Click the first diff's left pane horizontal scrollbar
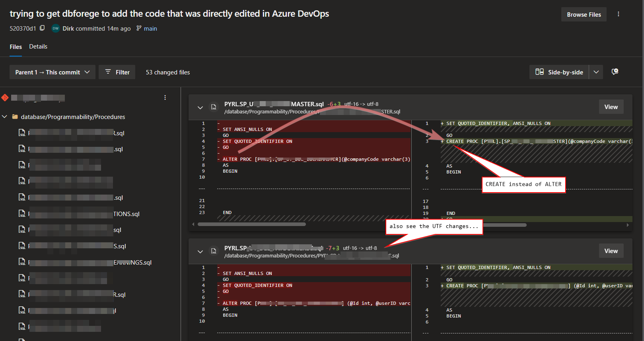Screen dimensions: 644x341 pos(252,224)
